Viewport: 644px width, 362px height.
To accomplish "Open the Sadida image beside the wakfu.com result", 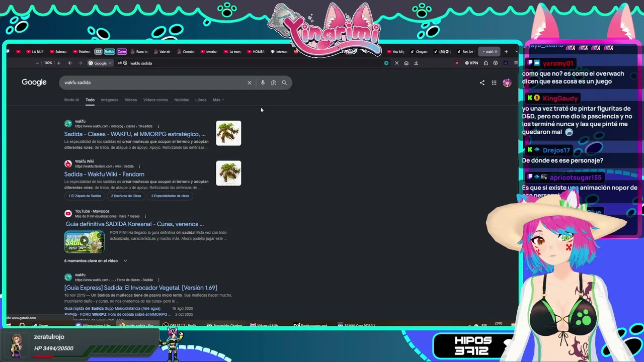I will click(x=228, y=133).
